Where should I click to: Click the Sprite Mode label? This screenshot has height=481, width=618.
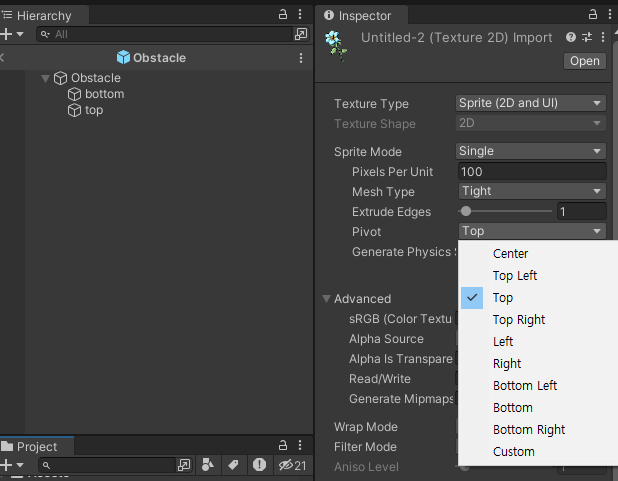(368, 152)
